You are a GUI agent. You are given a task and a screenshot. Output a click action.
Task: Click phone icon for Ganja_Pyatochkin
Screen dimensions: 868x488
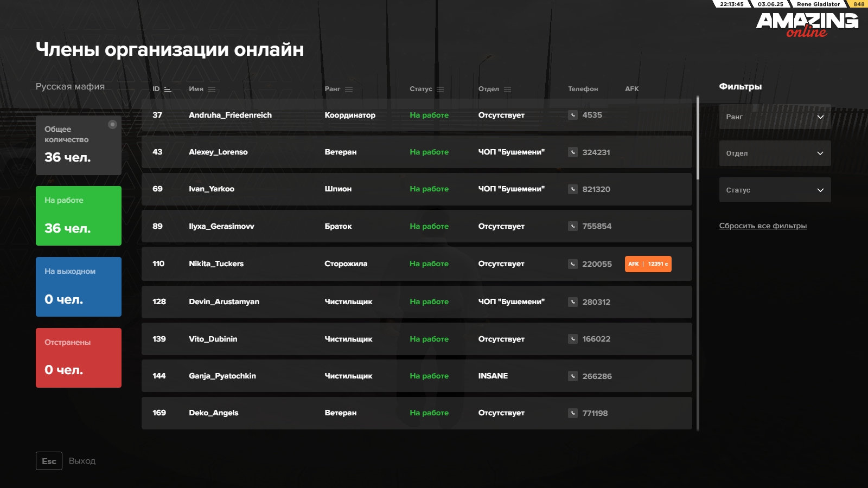(x=573, y=376)
